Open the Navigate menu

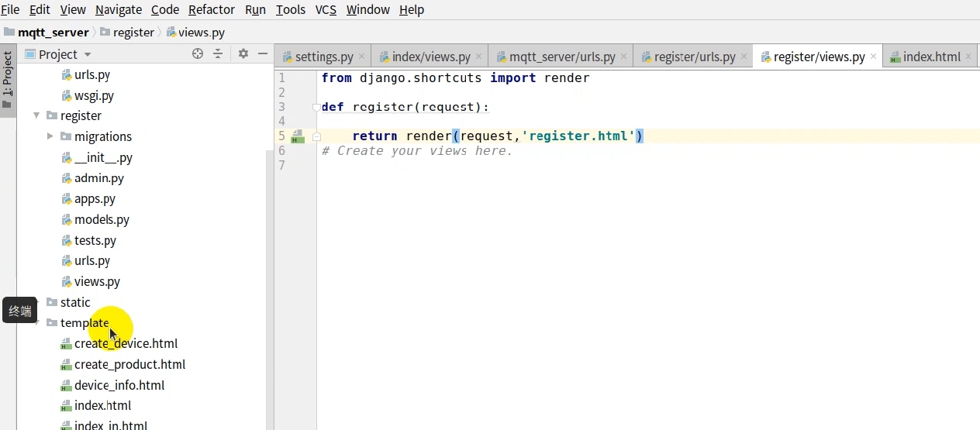tap(119, 9)
